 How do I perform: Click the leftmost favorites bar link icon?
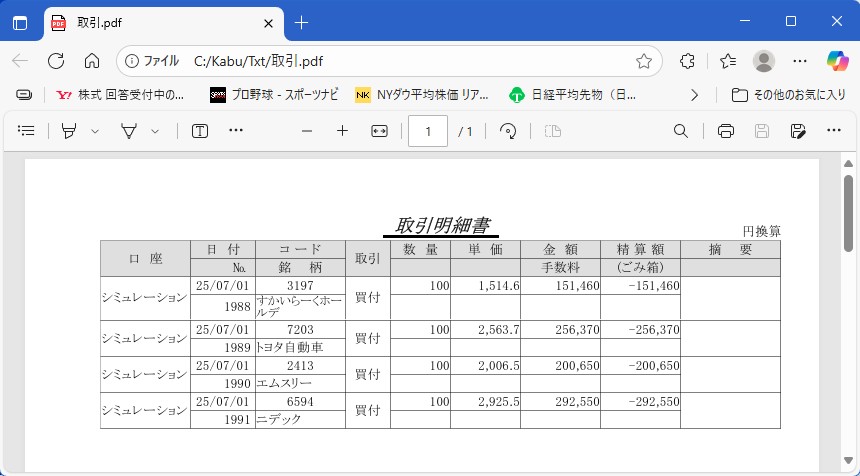point(24,95)
